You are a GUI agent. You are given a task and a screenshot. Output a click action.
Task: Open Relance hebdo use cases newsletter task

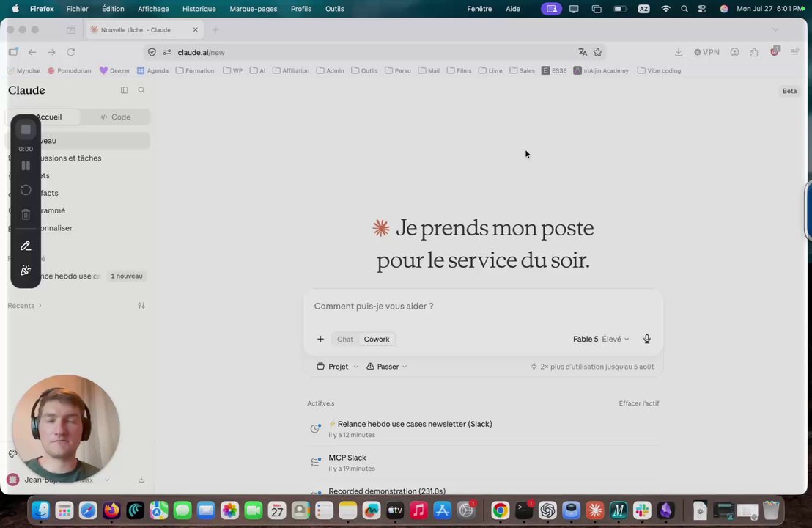coord(483,428)
